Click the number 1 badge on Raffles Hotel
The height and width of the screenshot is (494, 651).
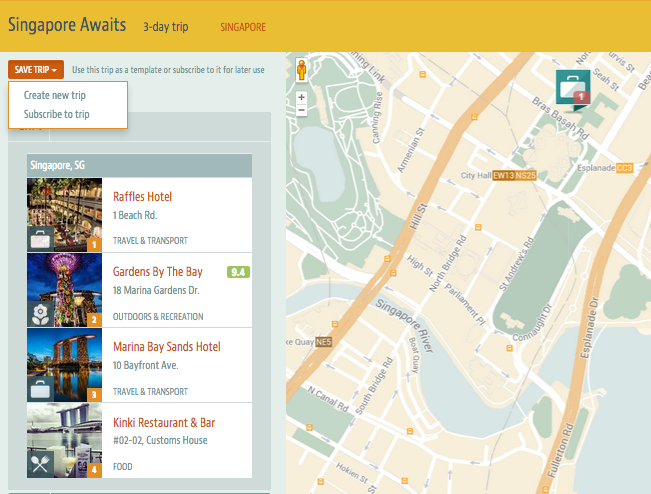(x=94, y=245)
